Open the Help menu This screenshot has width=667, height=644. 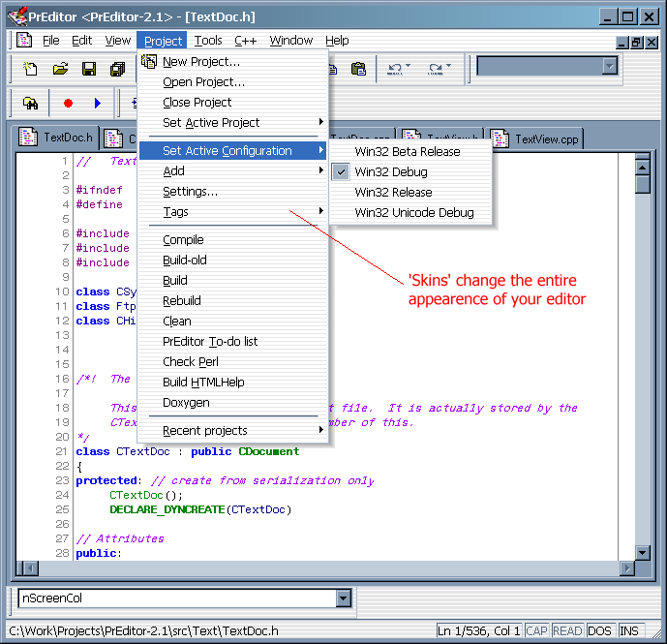tap(337, 41)
